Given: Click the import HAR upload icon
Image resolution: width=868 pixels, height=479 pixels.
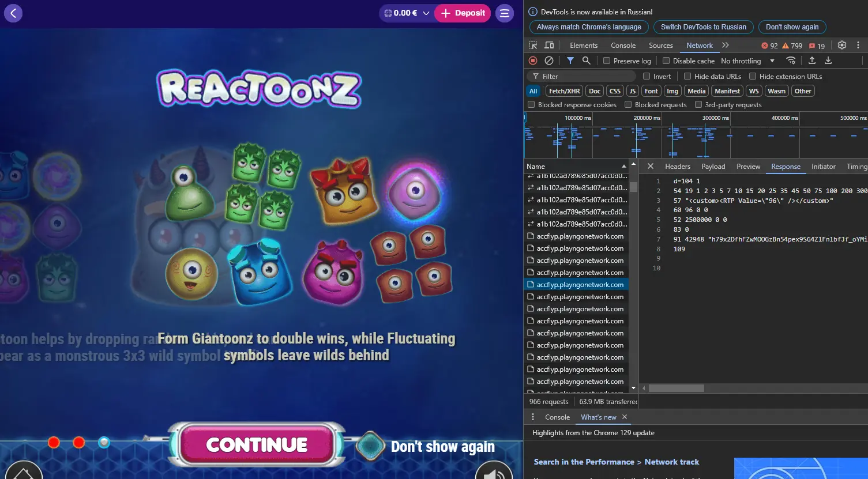Looking at the screenshot, I should tap(812, 61).
